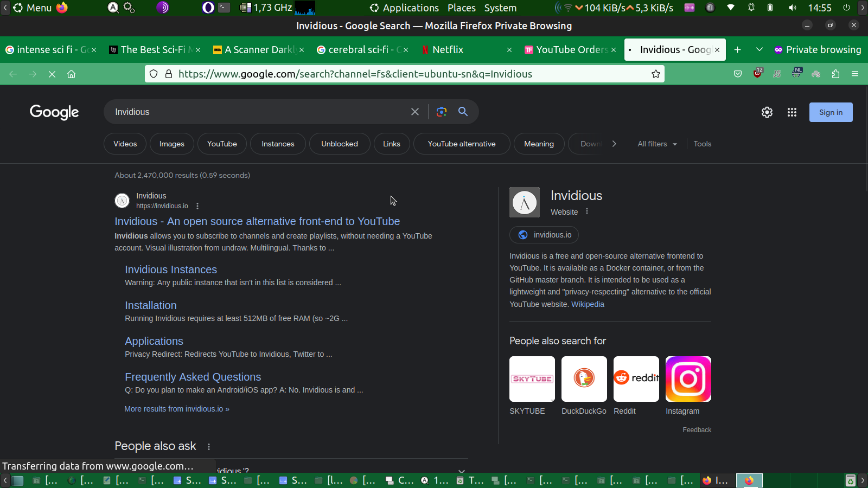Open the tracking protection shield in address bar

154,74
